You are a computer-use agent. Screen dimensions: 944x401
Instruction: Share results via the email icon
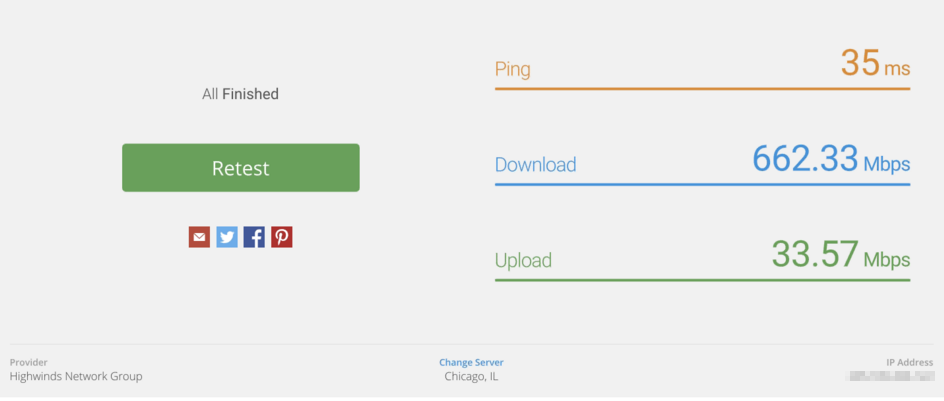[x=200, y=237]
